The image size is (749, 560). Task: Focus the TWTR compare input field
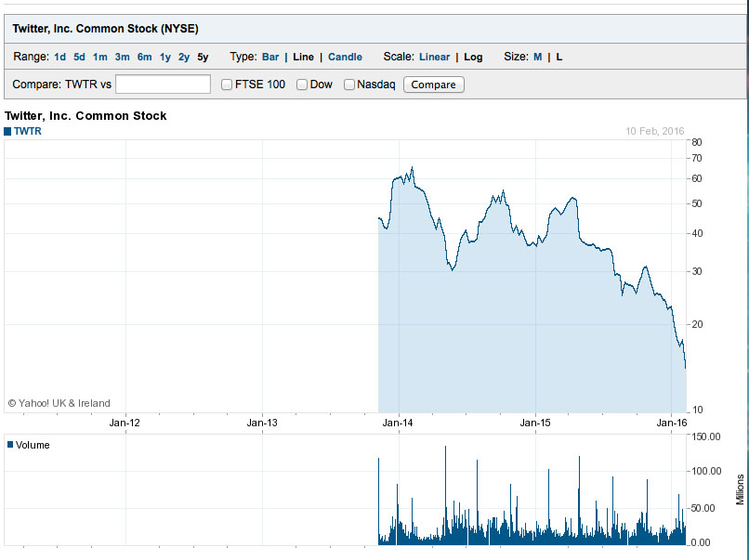[x=163, y=85]
